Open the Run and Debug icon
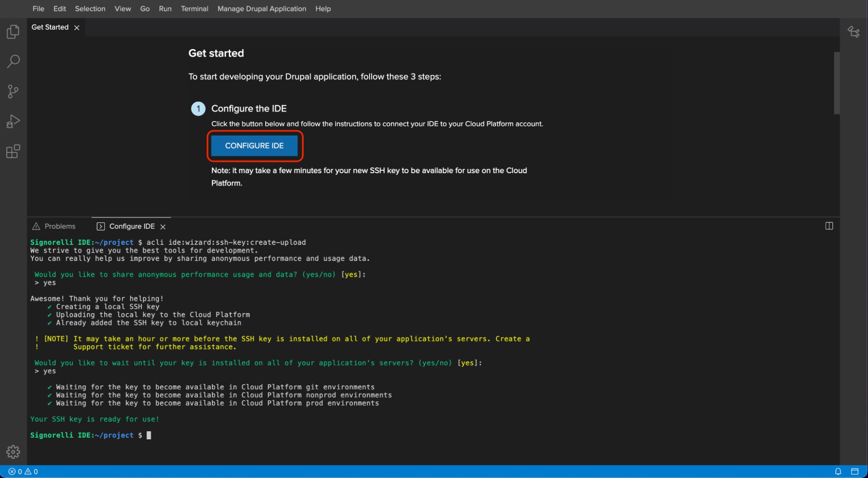The width and height of the screenshot is (868, 478). click(x=13, y=121)
